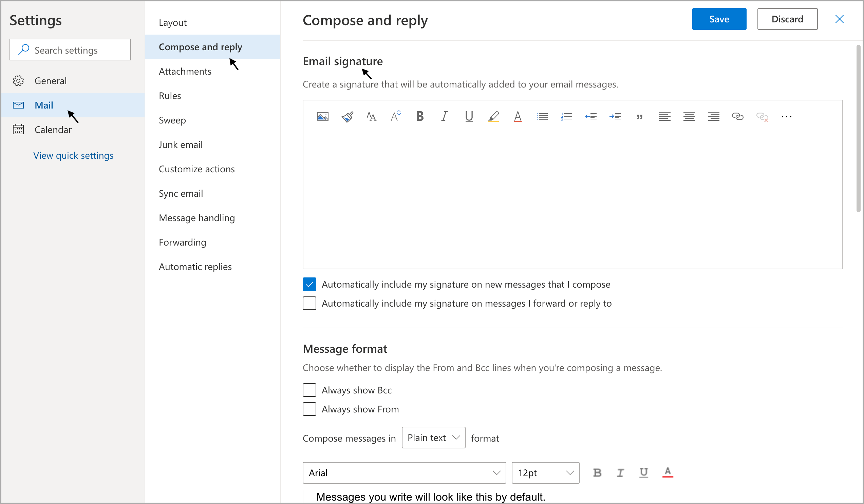
Task: Open Automatic replies settings
Action: pyautogui.click(x=195, y=267)
